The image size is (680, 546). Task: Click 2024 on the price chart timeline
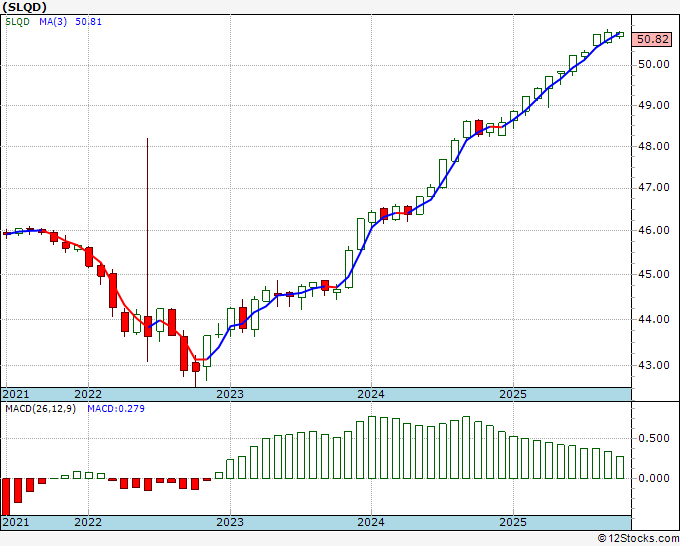pos(371,394)
